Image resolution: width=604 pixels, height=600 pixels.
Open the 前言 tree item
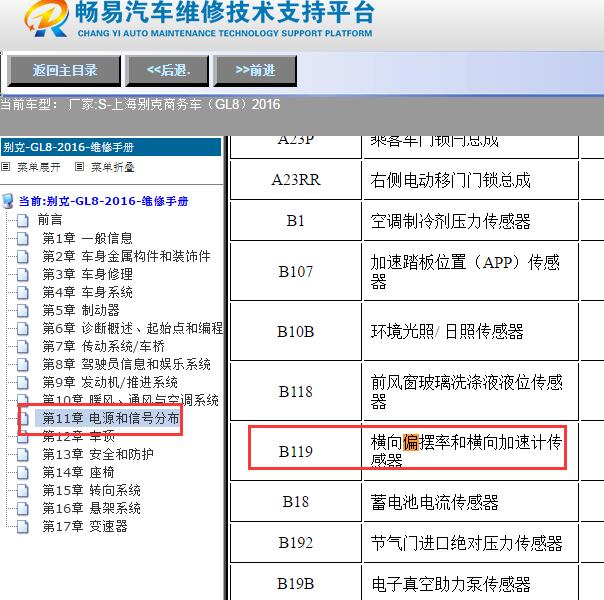pyautogui.click(x=50, y=220)
